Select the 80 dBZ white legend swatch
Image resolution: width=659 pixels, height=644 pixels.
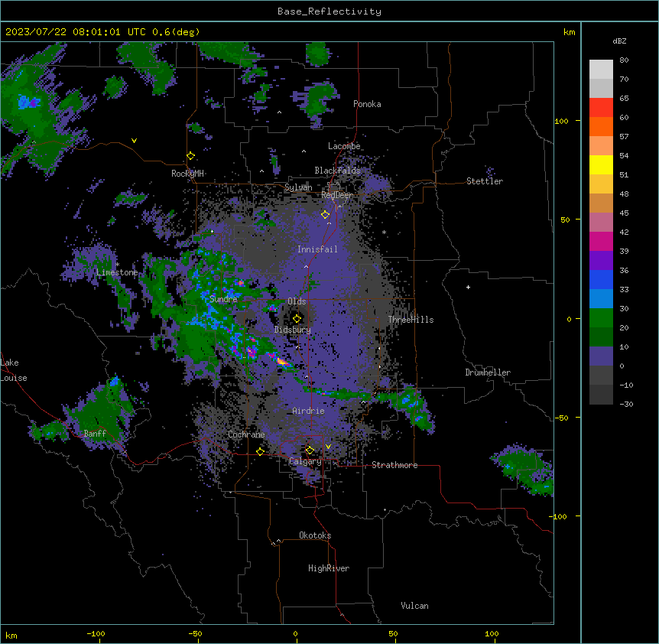(x=601, y=69)
